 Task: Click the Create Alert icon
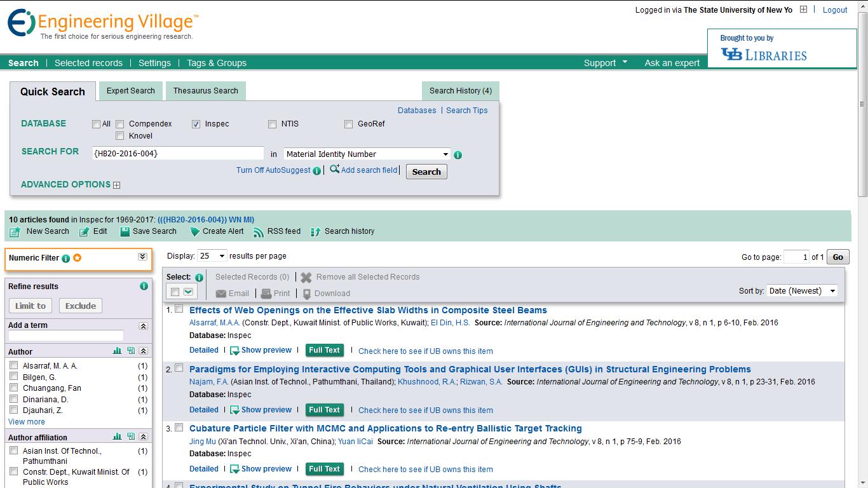pyautogui.click(x=194, y=232)
